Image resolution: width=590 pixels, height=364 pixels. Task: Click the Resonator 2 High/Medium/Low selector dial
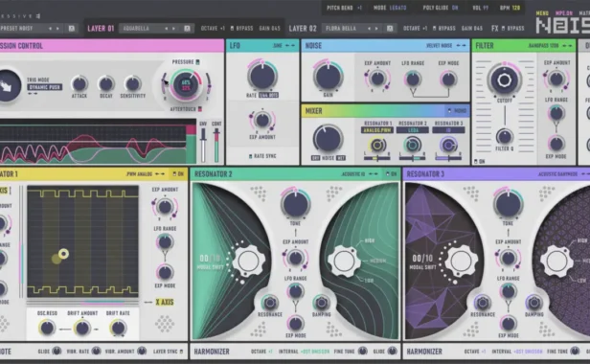tap(344, 261)
